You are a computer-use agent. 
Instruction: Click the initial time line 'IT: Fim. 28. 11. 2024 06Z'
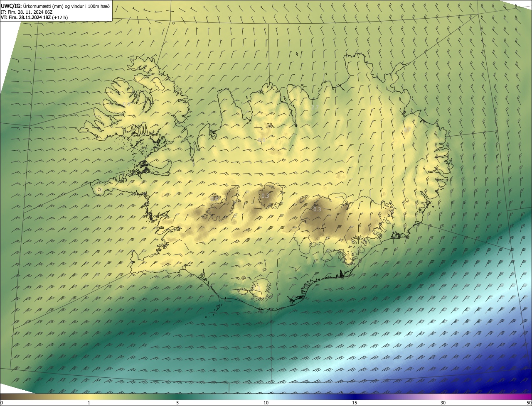(x=26, y=12)
